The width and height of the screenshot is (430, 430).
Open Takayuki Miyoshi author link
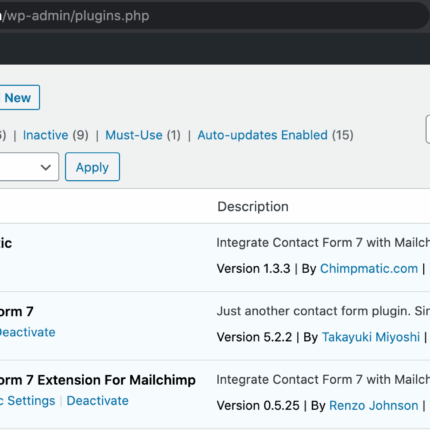(x=371, y=337)
